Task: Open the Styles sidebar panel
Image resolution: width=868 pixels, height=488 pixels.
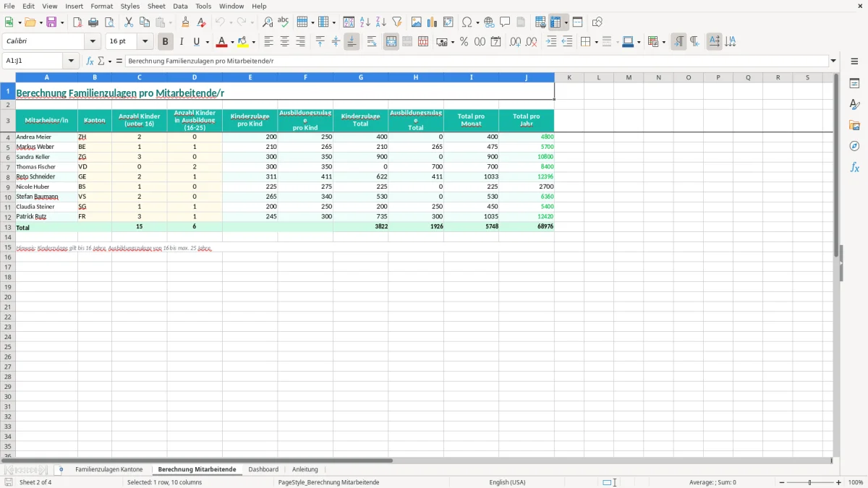Action: tap(854, 105)
